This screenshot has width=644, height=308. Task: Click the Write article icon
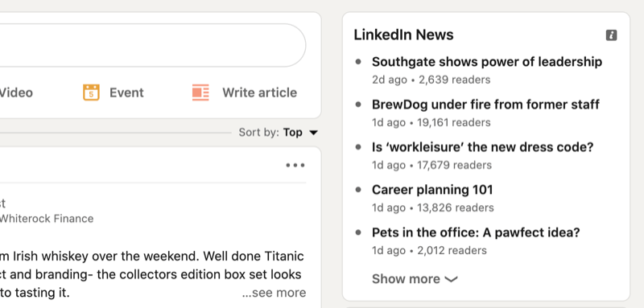pyautogui.click(x=200, y=92)
